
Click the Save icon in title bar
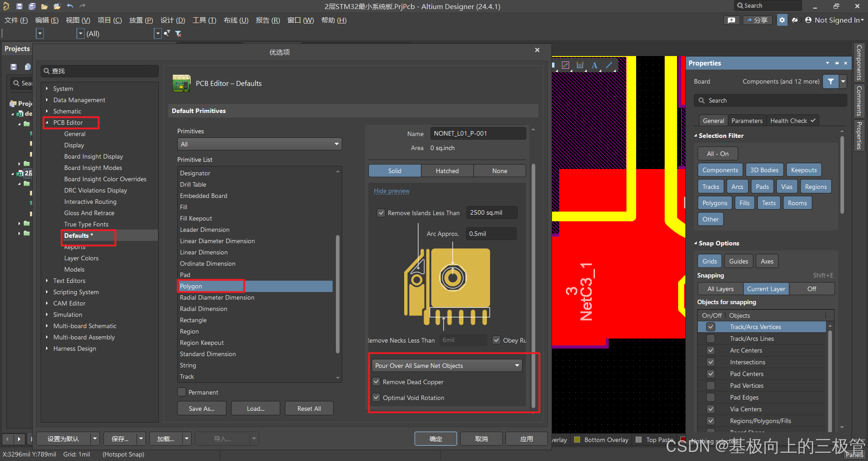click(x=19, y=6)
